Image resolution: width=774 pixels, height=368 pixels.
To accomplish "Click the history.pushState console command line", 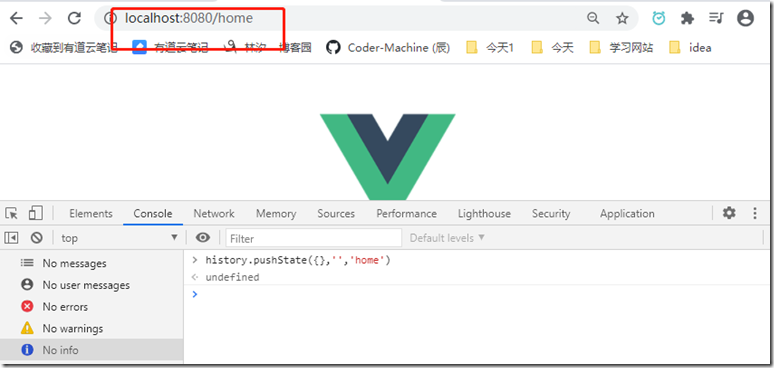I will pyautogui.click(x=298, y=260).
